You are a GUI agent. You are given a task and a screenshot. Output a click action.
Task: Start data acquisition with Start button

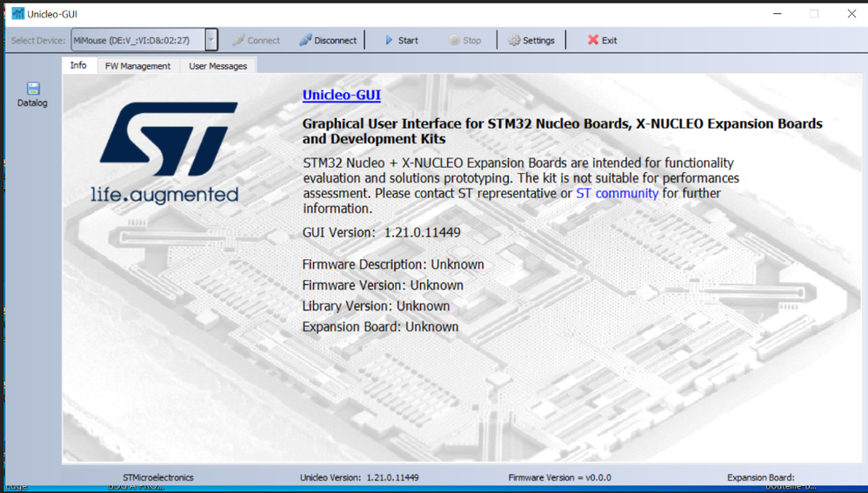coord(401,40)
